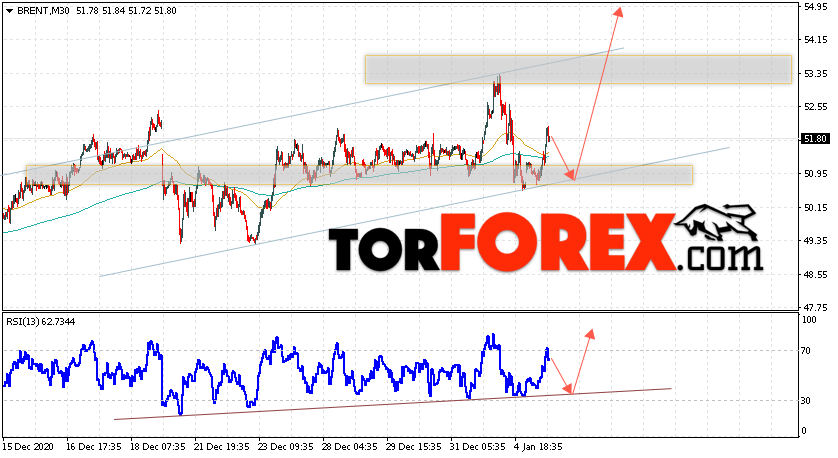Viewport: 838px width, 458px height.
Task: Select the BRENT,M30 symbol label
Action: (43, 11)
